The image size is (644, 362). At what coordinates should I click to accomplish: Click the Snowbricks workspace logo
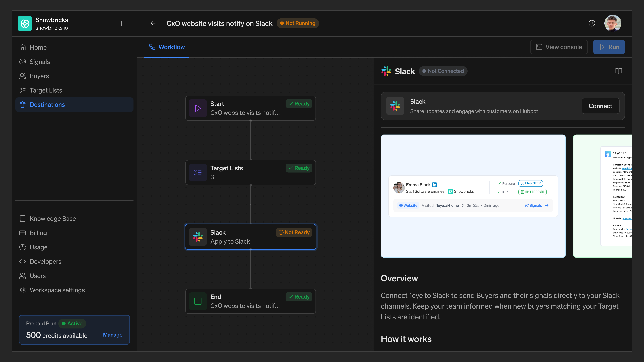[25, 23]
